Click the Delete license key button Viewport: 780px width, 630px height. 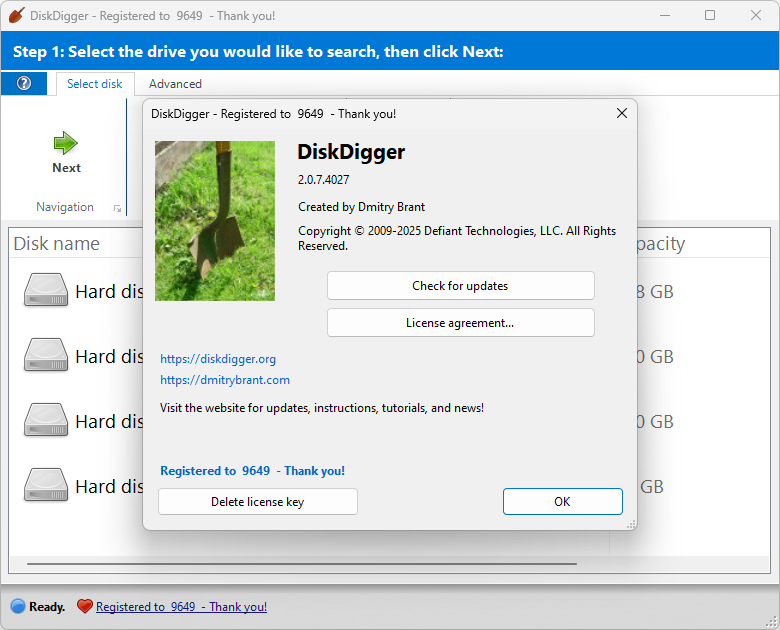258,502
